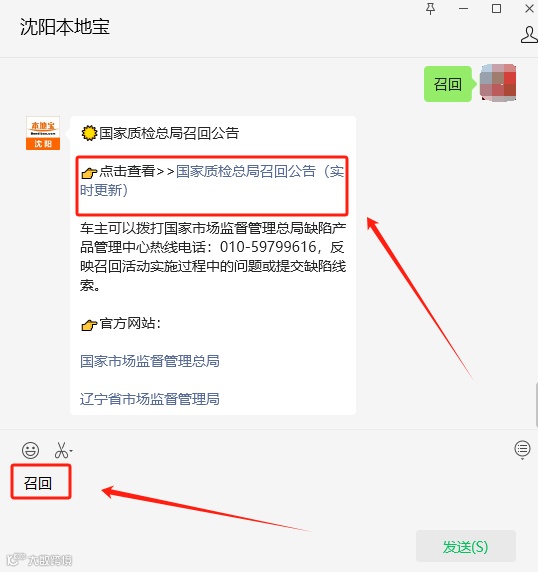Open the chat history icon
The width and height of the screenshot is (538, 572).
[x=522, y=449]
